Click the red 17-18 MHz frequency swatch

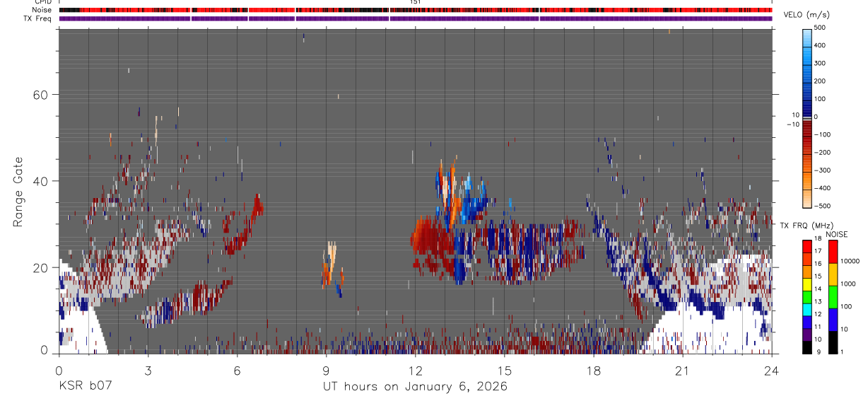click(807, 247)
